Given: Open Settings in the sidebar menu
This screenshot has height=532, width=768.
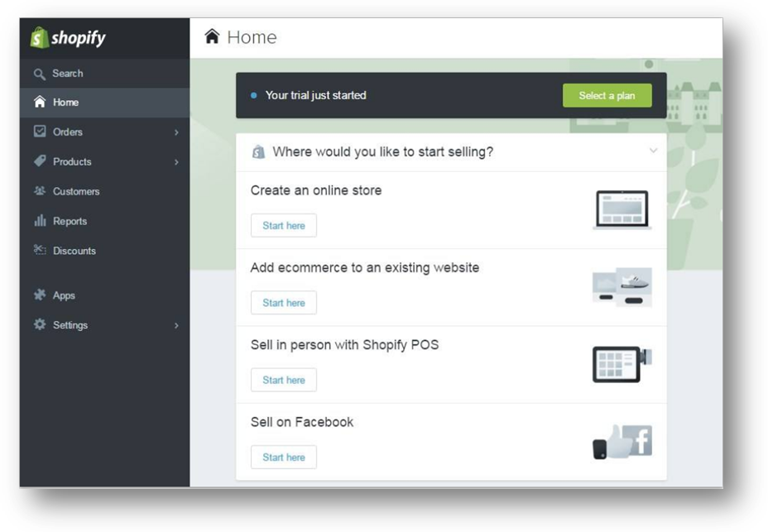Looking at the screenshot, I should [x=104, y=325].
